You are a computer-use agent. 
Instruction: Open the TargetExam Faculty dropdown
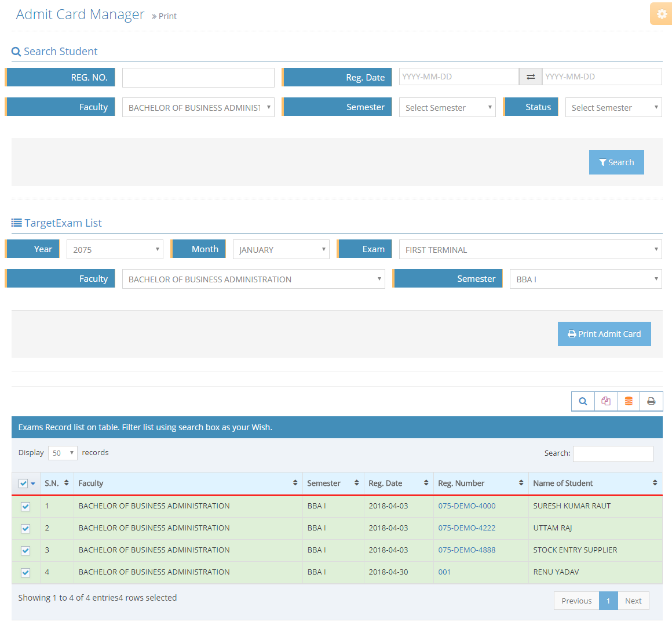[254, 279]
